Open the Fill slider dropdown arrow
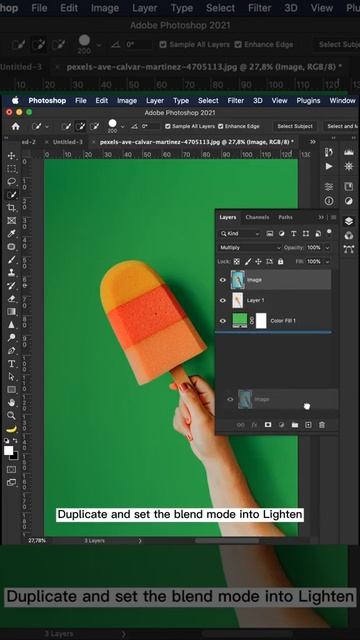 click(327, 262)
